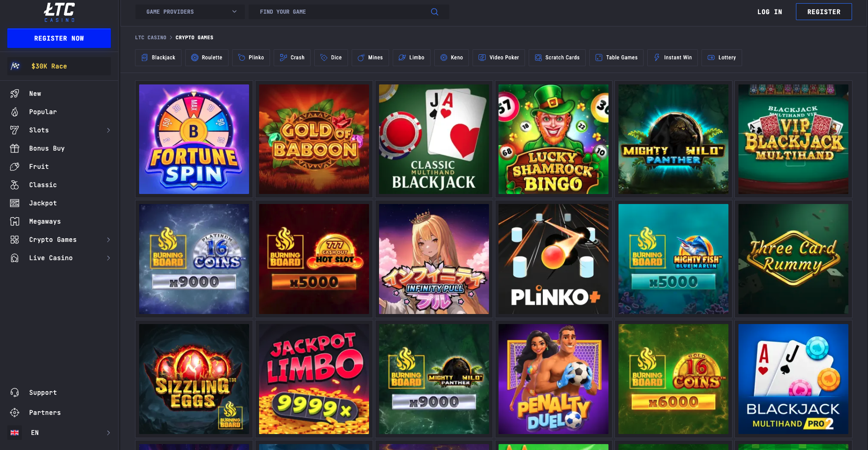The image size is (868, 450).
Task: Click the Log In link
Action: (x=769, y=12)
